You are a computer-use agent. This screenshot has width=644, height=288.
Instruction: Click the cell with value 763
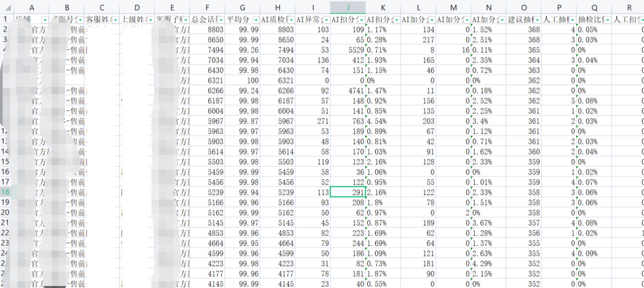click(x=348, y=121)
